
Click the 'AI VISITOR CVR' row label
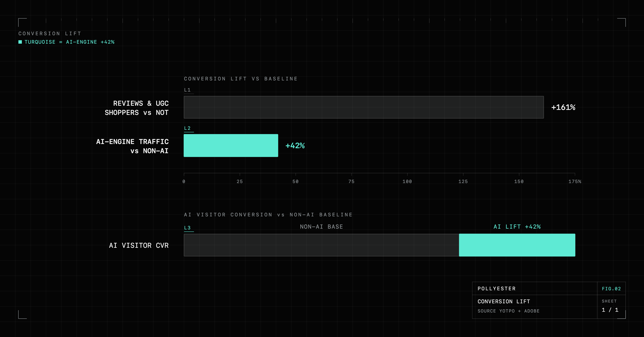139,245
